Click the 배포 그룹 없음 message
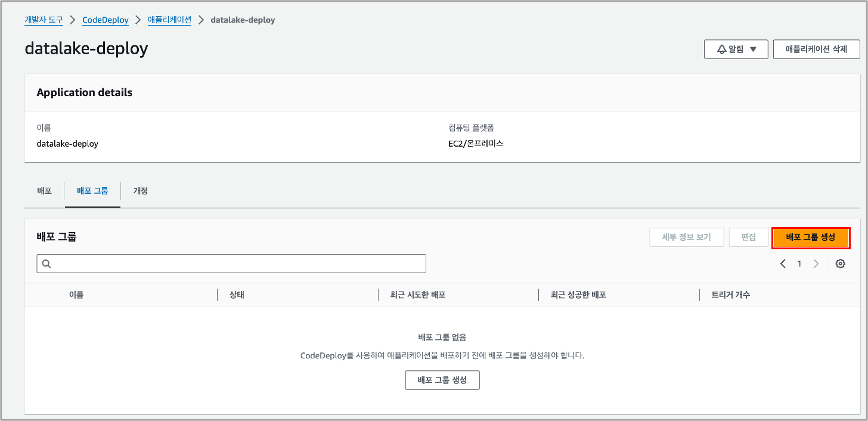 click(x=442, y=338)
